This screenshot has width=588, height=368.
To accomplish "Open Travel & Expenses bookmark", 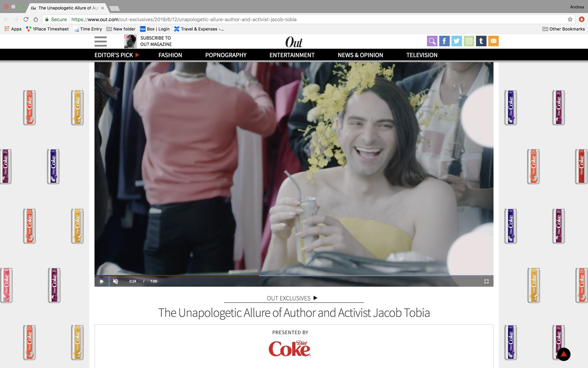I will point(199,29).
